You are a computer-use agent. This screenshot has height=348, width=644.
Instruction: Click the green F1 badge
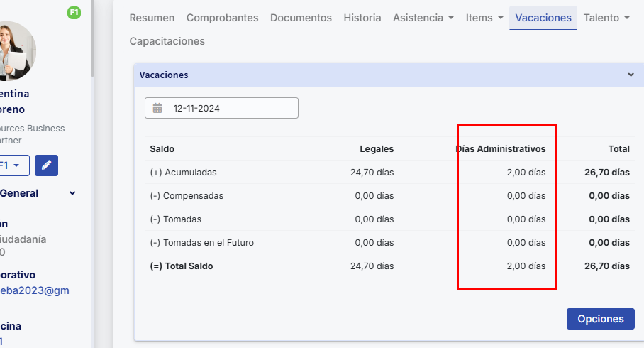coord(73,12)
